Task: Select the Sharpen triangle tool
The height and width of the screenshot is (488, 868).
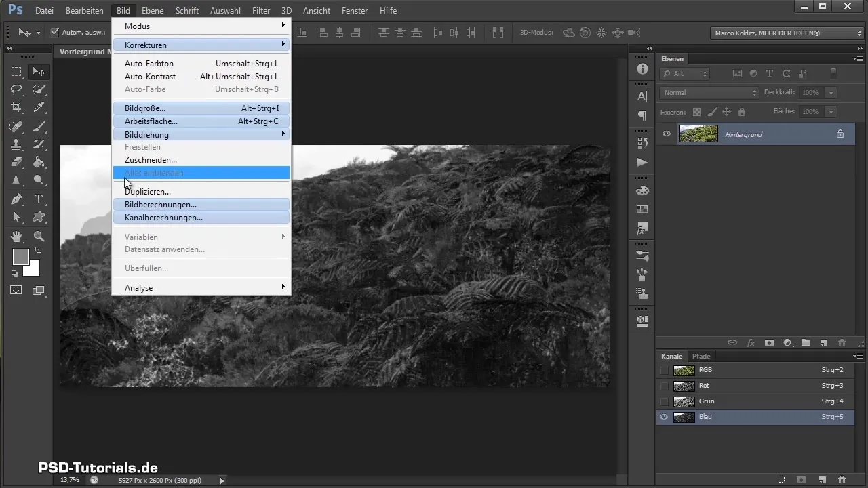Action: (x=16, y=180)
